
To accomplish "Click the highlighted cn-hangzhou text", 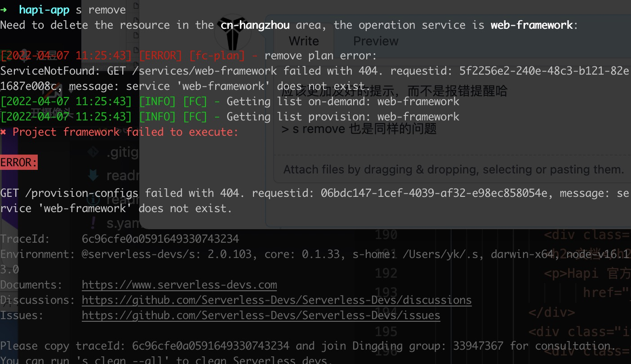I will point(255,25).
